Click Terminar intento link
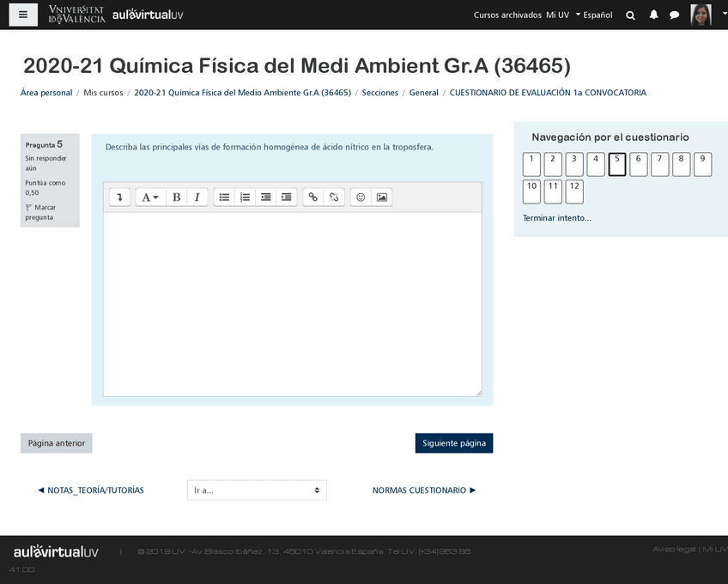728x584 pixels. pos(556,218)
